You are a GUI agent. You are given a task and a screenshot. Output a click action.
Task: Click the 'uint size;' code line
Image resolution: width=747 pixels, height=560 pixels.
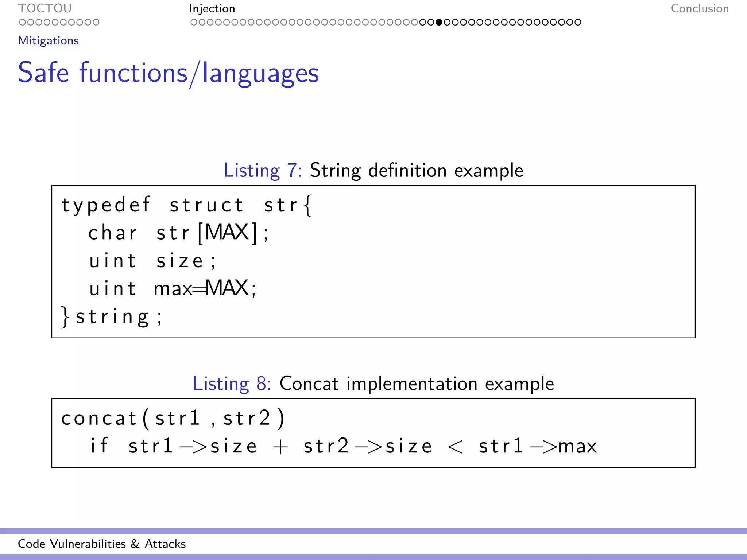point(152,261)
